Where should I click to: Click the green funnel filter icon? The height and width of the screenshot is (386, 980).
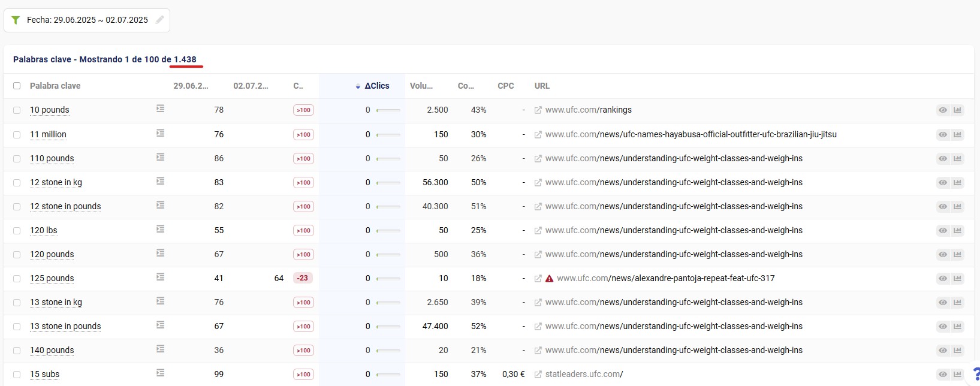[16, 20]
